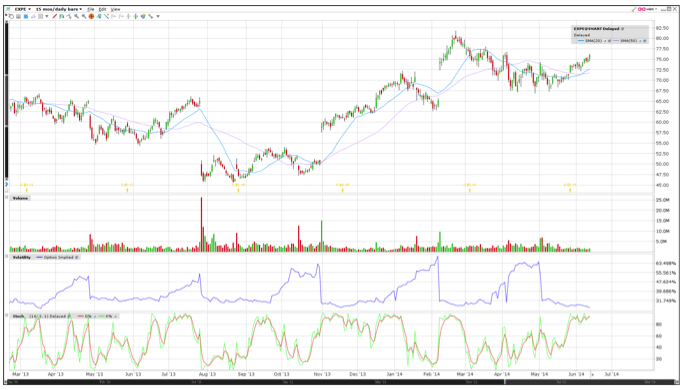Image resolution: width=684 pixels, height=390 pixels.
Task: Toggle the SMA(20) checkmark in legend
Action: click(x=605, y=41)
